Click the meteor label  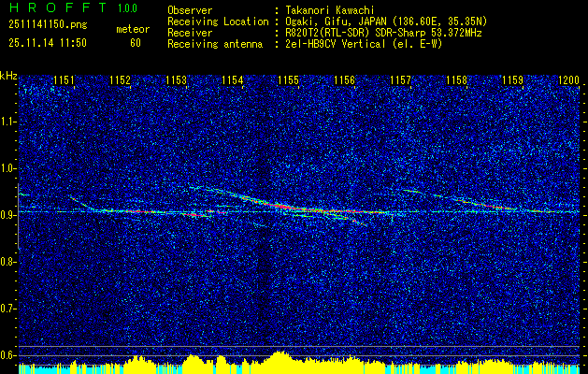point(132,29)
